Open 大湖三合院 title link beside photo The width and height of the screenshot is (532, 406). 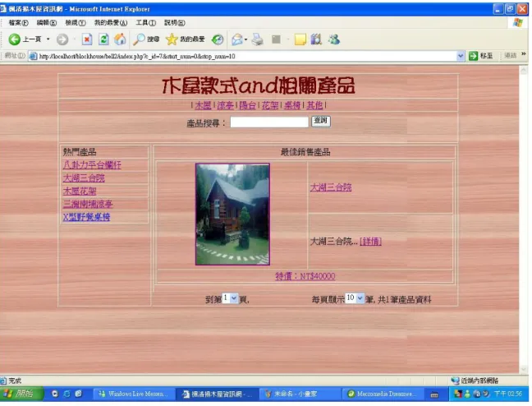tap(331, 187)
